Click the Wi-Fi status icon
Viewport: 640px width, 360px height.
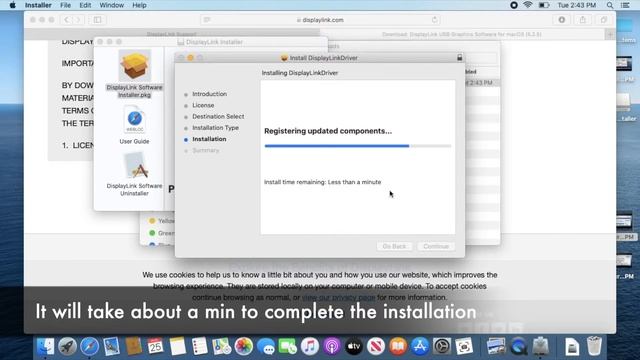(x=528, y=5)
